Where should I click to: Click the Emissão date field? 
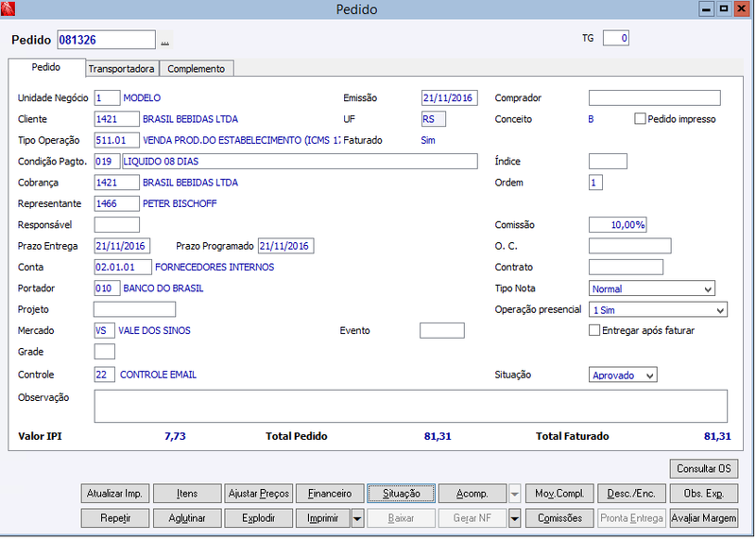tap(450, 98)
